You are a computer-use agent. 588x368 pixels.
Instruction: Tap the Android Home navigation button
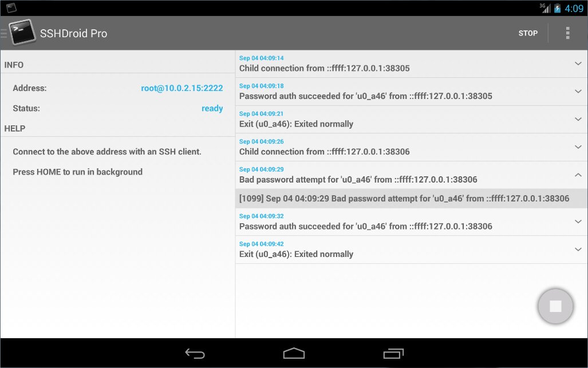click(x=294, y=353)
